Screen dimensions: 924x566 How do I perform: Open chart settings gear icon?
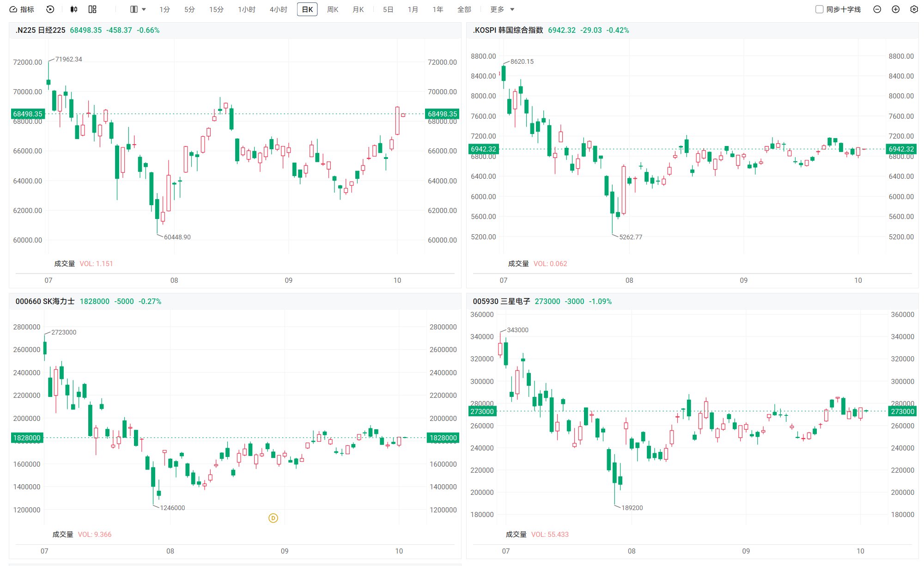point(914,9)
